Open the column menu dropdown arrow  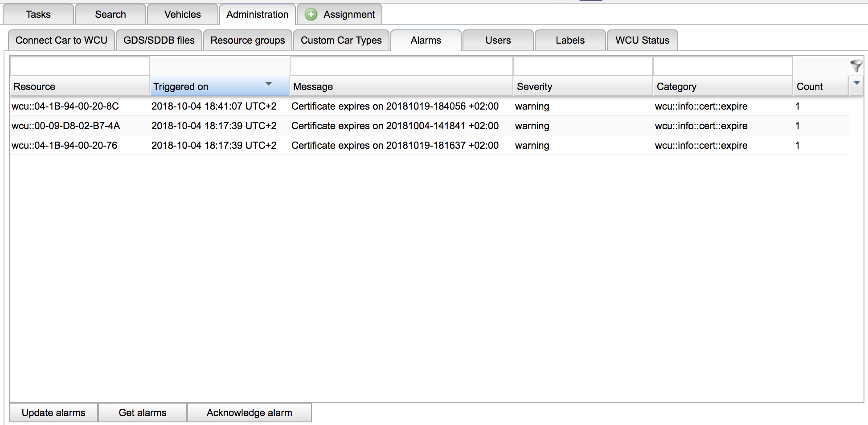click(x=856, y=83)
